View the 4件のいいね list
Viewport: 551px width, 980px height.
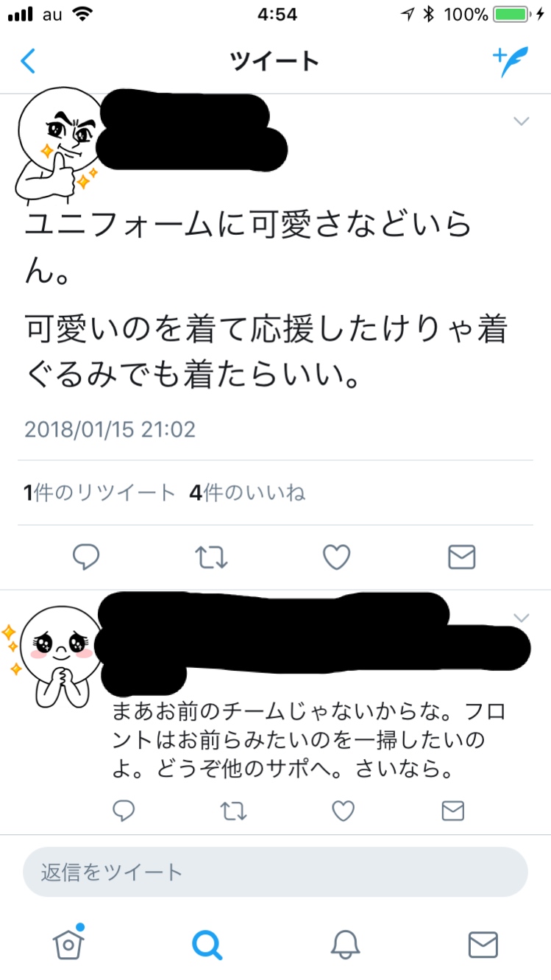[247, 493]
